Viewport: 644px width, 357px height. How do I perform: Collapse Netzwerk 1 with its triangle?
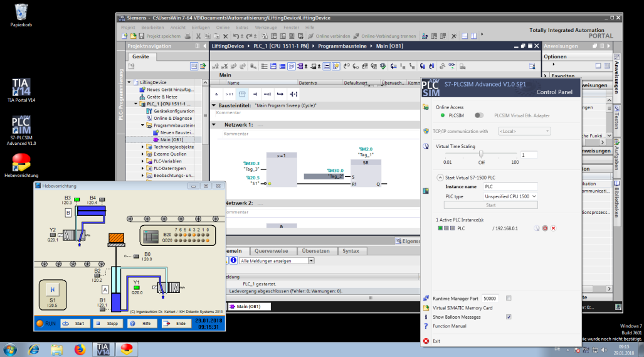coord(214,124)
